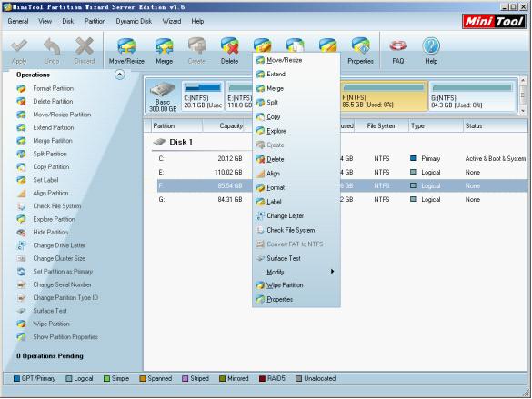
Task: Click the File System column header
Action: [382, 125]
